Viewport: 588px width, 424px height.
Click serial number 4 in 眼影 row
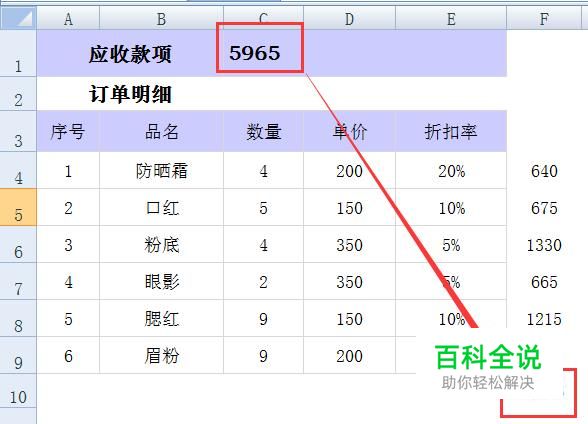click(x=68, y=281)
